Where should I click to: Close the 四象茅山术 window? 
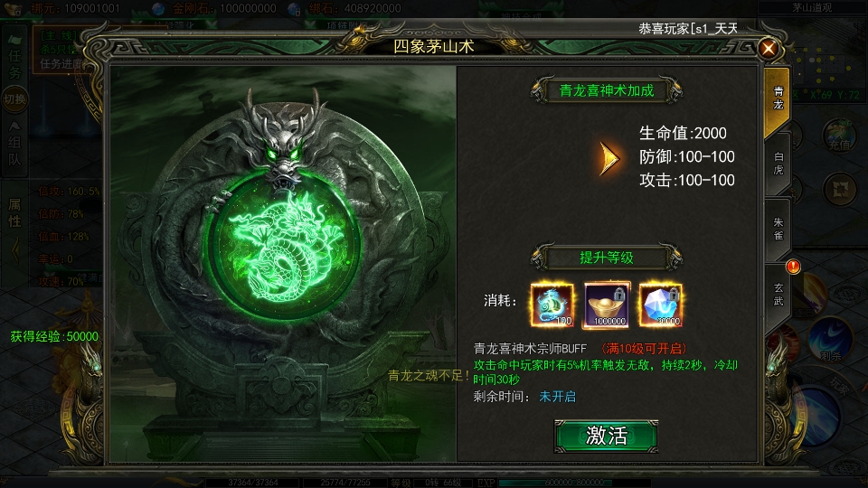pos(769,49)
